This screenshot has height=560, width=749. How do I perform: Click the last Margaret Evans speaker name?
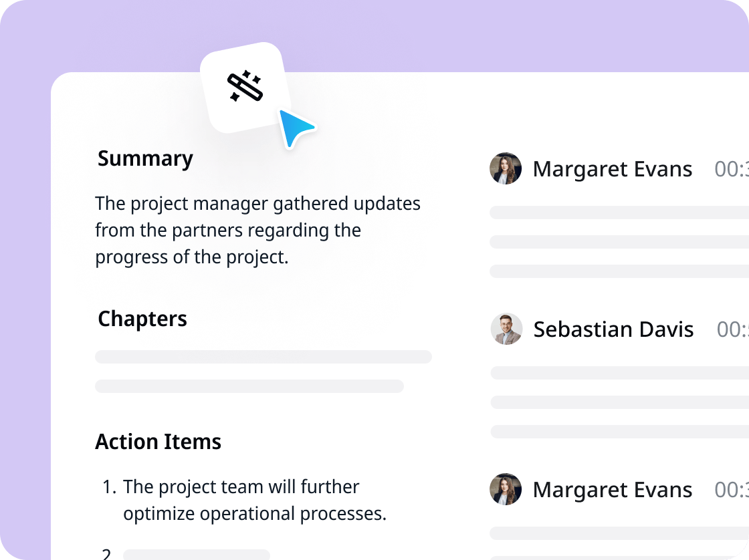click(612, 490)
